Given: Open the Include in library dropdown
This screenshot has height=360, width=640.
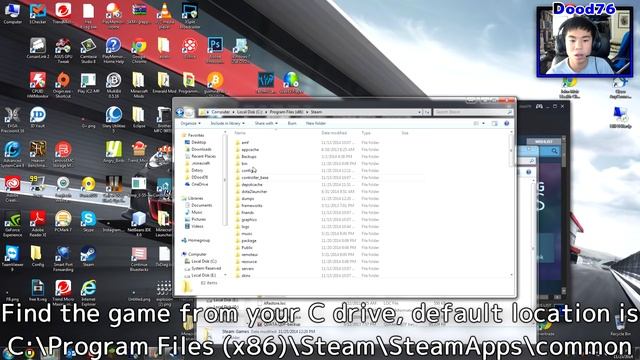Looking at the screenshot, I should point(227,123).
